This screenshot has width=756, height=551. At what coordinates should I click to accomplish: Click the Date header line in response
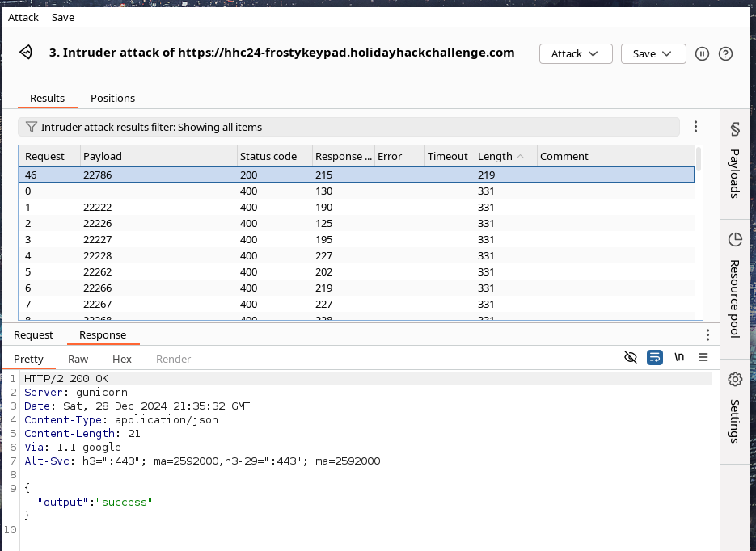pyautogui.click(x=137, y=406)
